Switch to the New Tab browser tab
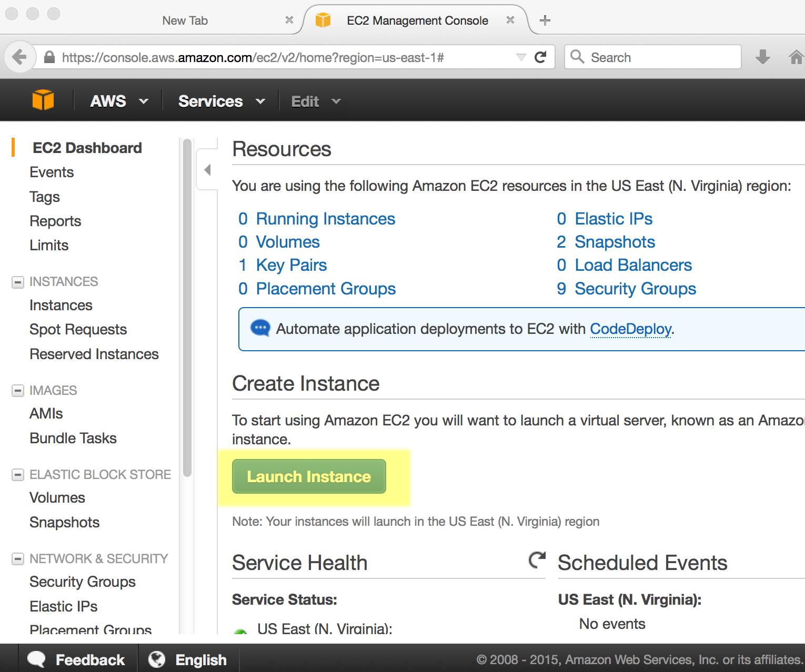 (x=185, y=21)
